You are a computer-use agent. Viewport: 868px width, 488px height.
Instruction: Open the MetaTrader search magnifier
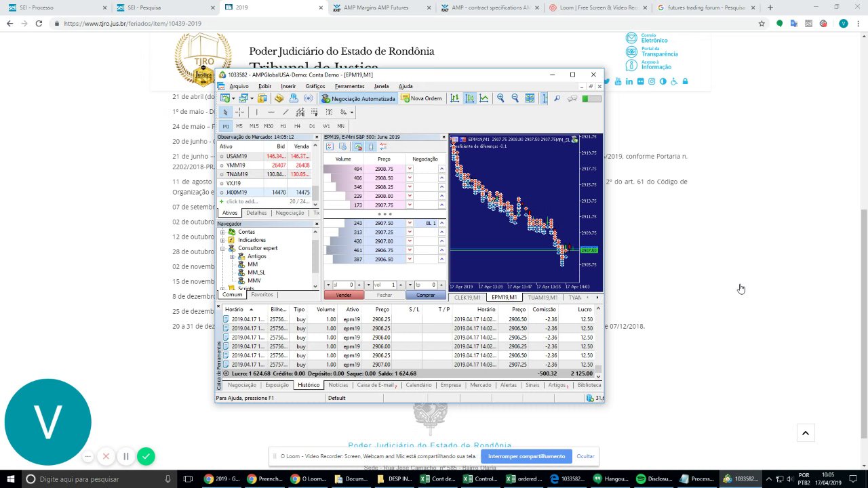click(x=557, y=98)
